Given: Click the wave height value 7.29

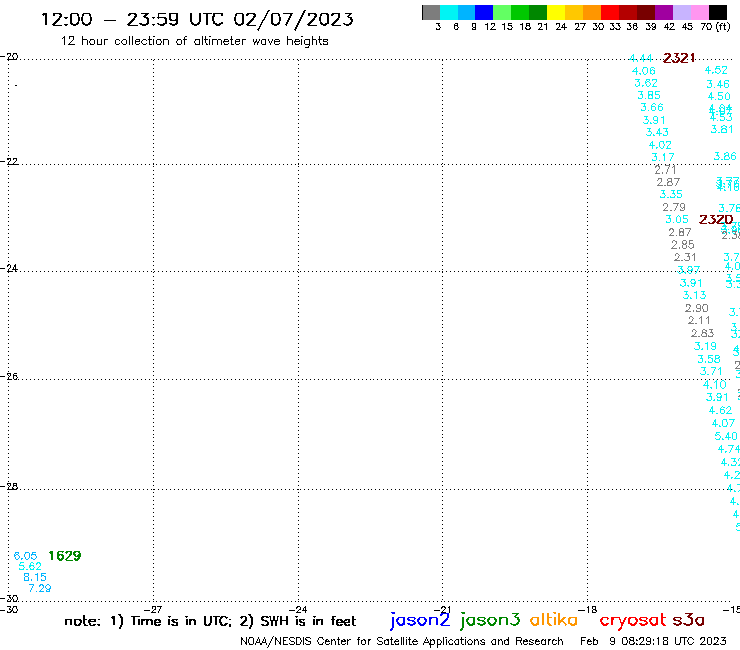Looking at the screenshot, I should pyautogui.click(x=40, y=588).
